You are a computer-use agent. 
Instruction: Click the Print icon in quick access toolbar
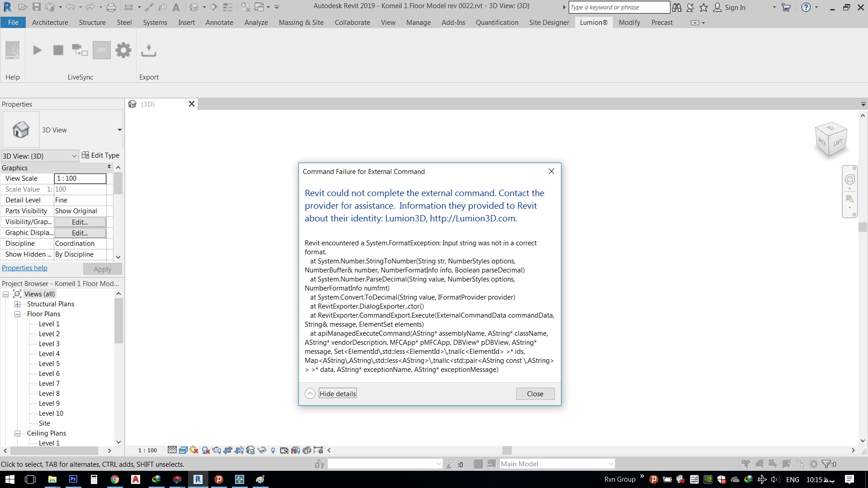click(111, 7)
